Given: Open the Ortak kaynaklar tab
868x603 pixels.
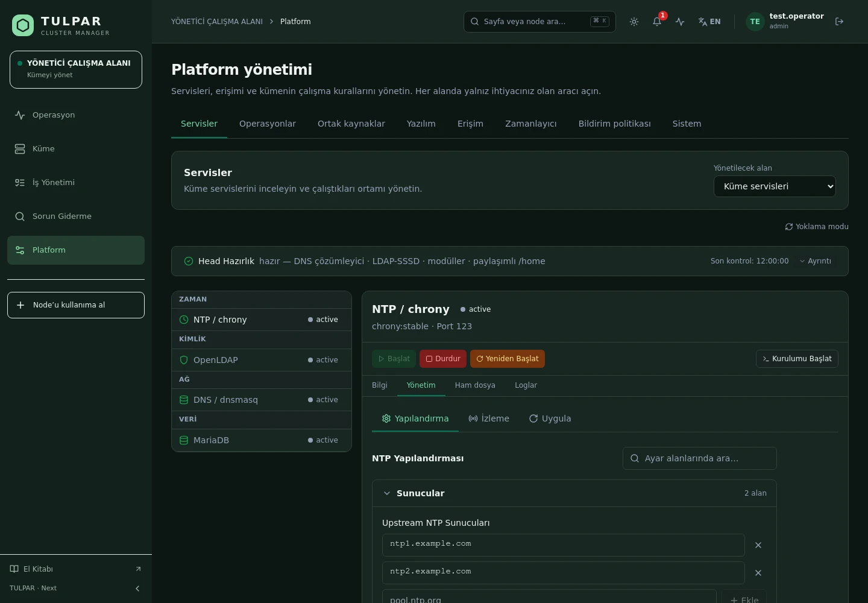Looking at the screenshot, I should point(351,124).
